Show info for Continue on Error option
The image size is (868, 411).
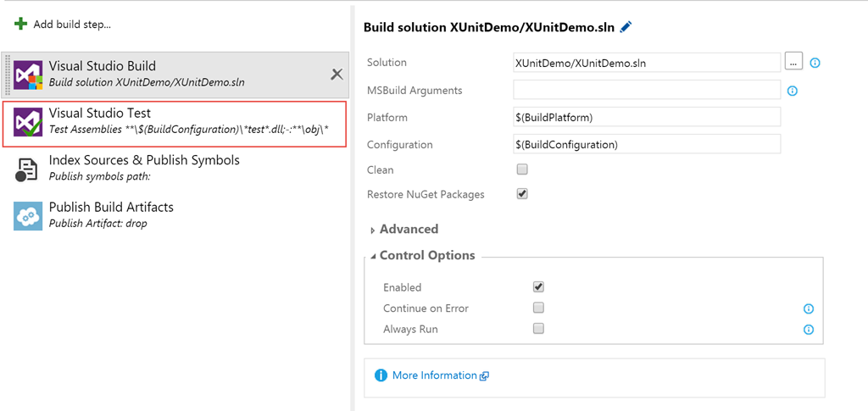(x=808, y=308)
